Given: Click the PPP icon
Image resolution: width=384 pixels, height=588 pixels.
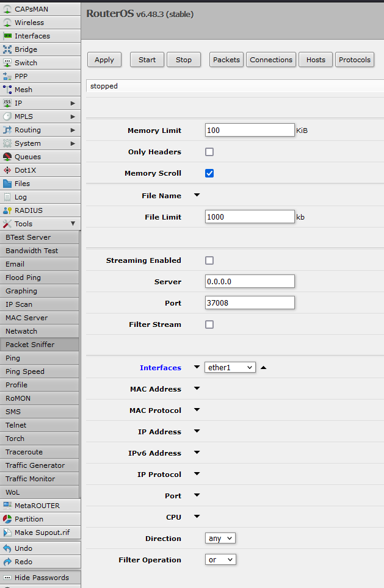Looking at the screenshot, I should click(x=7, y=76).
